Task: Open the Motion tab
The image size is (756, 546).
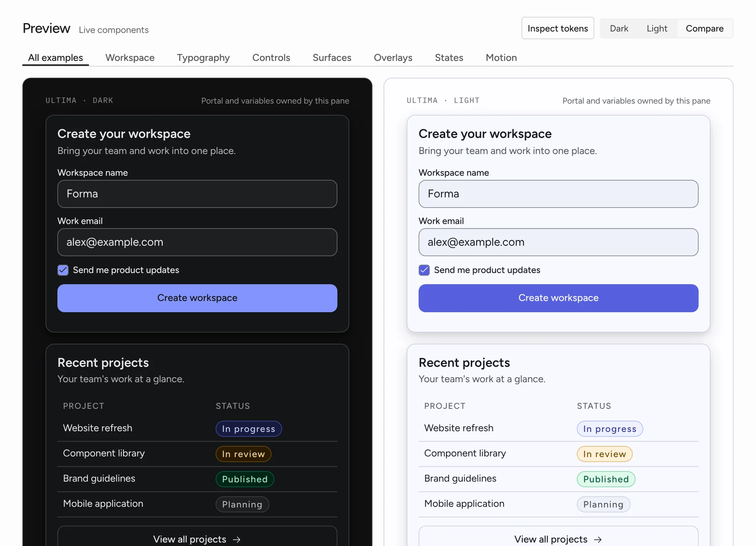Action: [501, 58]
